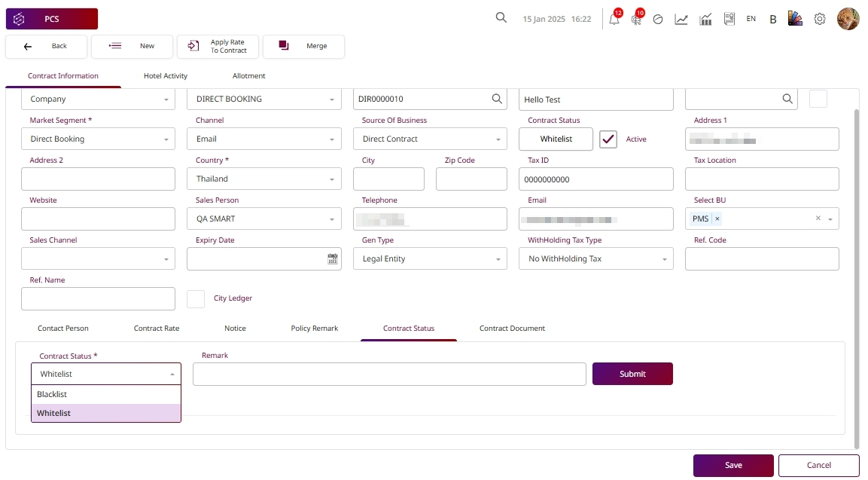868x480 pixels.
Task: Uncheck the Active checkbox
Action: pyautogui.click(x=608, y=139)
